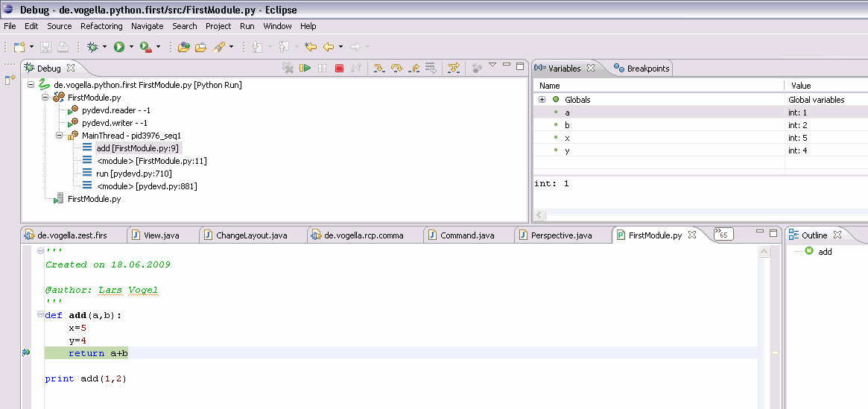The width and height of the screenshot is (868, 409).
Task: Show hidden editor tabs list
Action: (723, 235)
